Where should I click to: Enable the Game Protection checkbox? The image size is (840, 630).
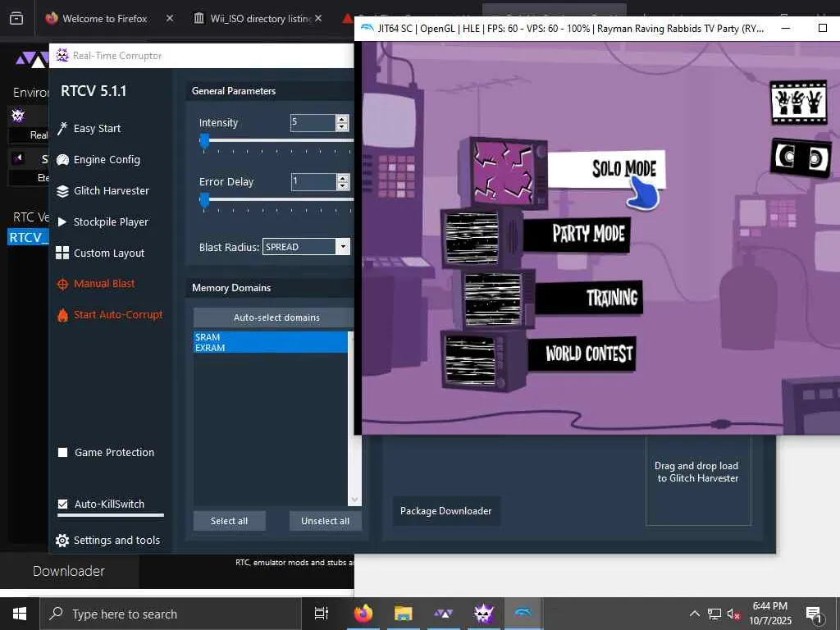point(62,453)
